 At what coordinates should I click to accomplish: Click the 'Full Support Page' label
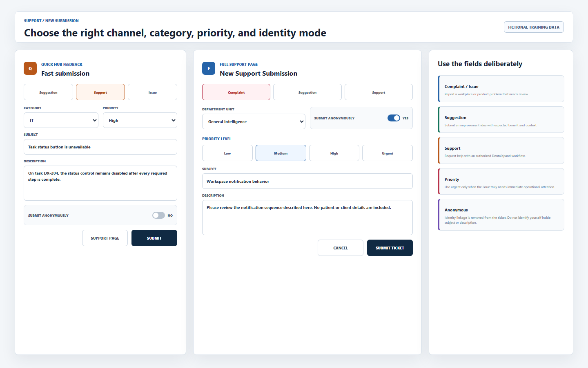tap(238, 64)
